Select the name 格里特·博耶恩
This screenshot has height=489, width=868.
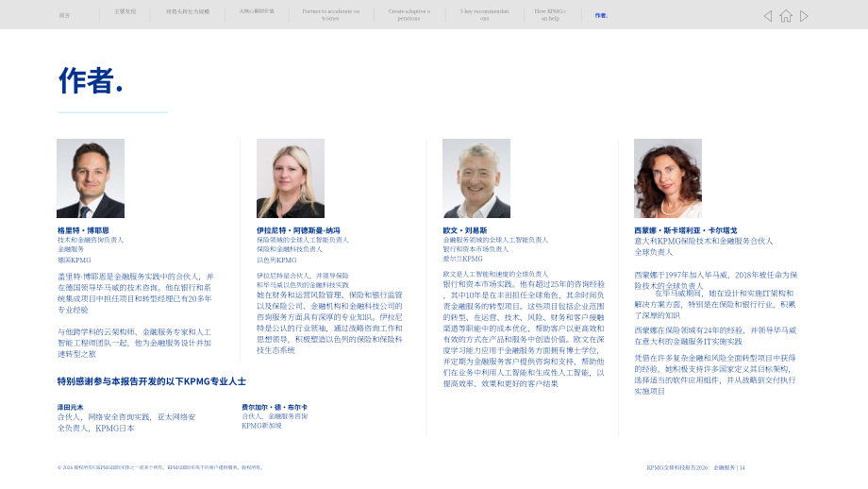pyautogui.click(x=83, y=230)
